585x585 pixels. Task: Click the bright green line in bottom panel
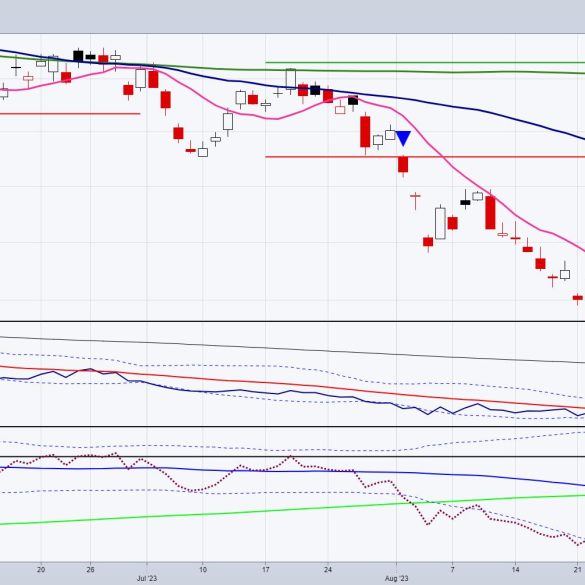[x=292, y=510]
